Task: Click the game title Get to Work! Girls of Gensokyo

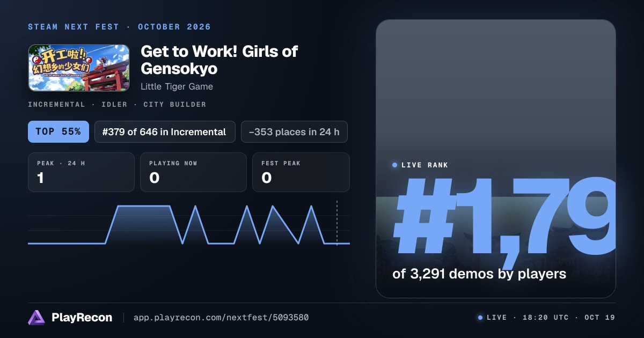Action: pos(219,60)
